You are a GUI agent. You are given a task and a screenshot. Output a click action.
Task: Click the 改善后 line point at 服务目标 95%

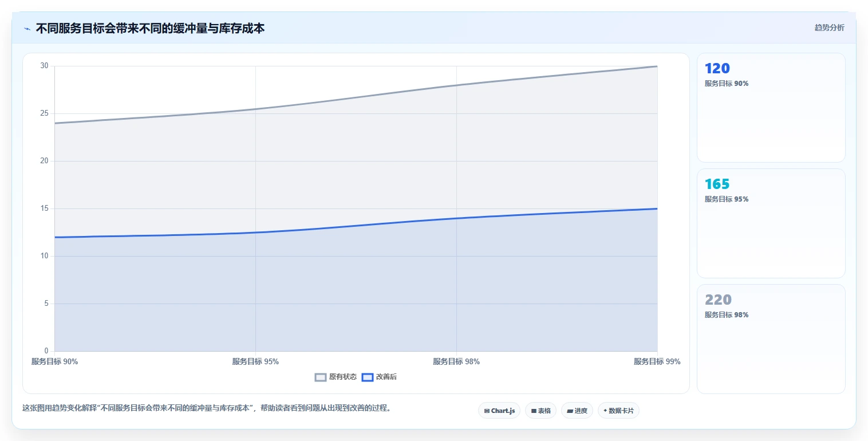coord(255,233)
